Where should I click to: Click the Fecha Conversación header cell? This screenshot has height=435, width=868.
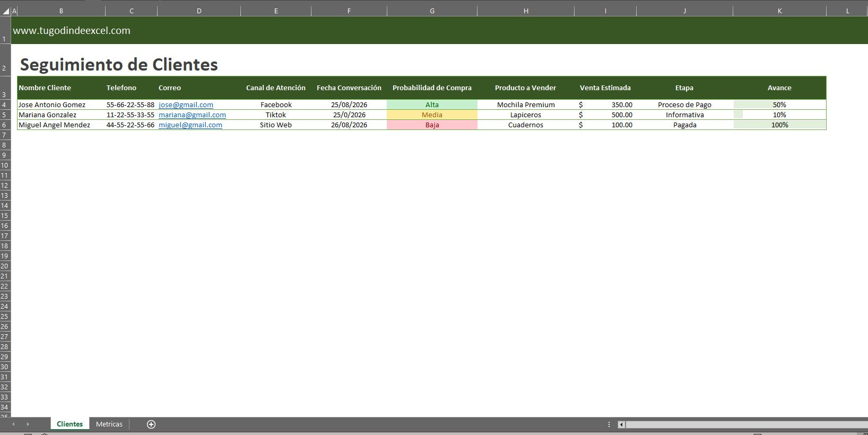tap(349, 88)
